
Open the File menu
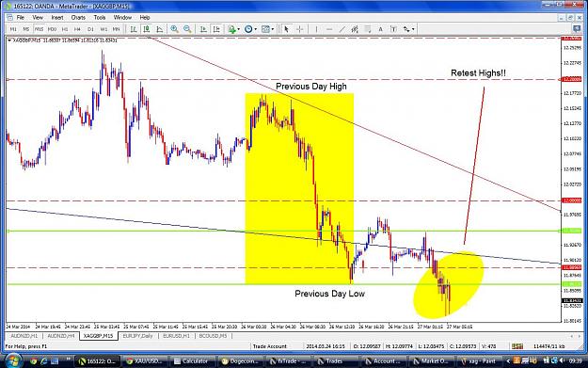(x=21, y=17)
